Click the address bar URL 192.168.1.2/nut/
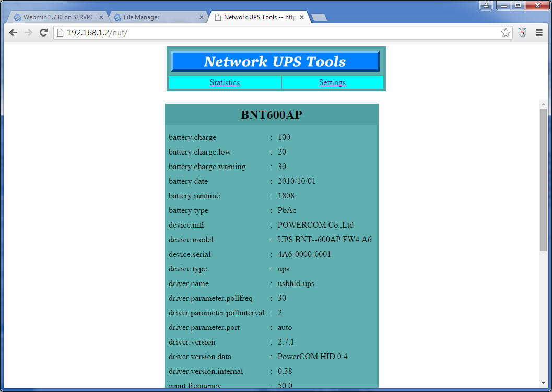 [97, 33]
